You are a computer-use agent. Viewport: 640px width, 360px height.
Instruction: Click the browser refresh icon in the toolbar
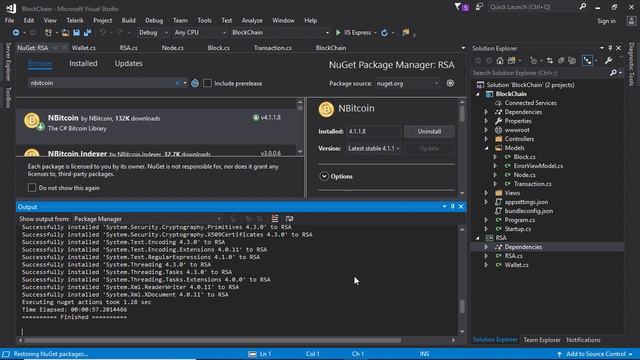click(x=384, y=33)
